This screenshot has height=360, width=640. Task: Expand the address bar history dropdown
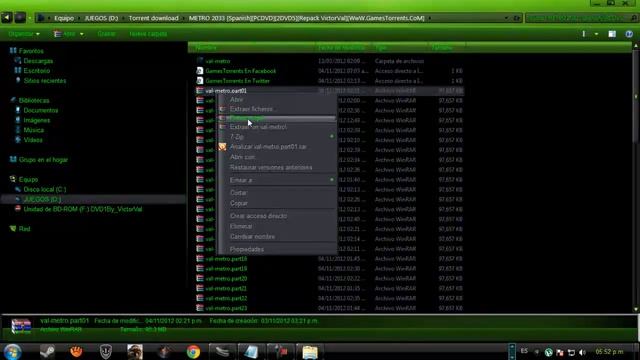click(506, 18)
